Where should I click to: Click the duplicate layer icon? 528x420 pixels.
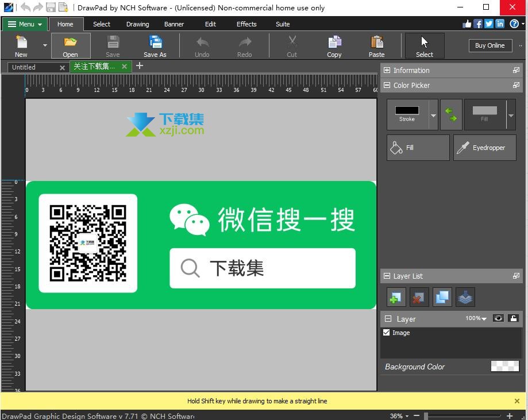[442, 297]
